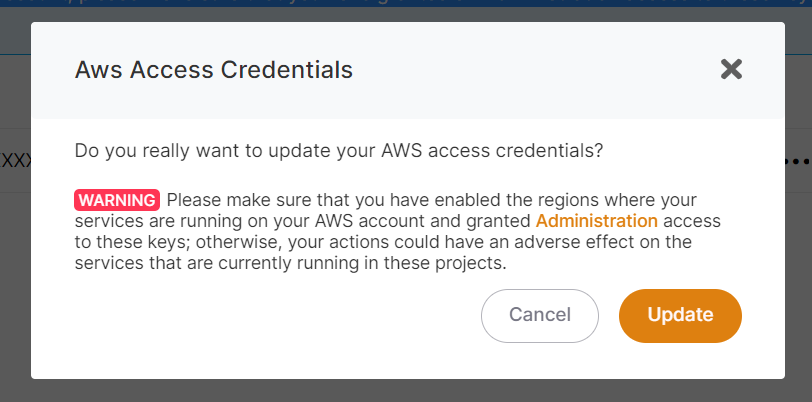Click the warning text line ending "in these projects"
The width and height of the screenshot is (812, 402).
pyautogui.click(x=290, y=265)
